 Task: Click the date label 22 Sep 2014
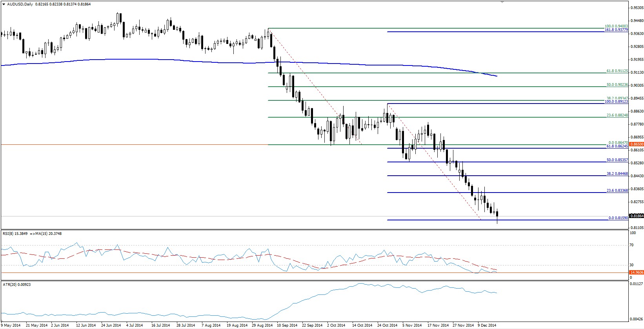[313, 325]
